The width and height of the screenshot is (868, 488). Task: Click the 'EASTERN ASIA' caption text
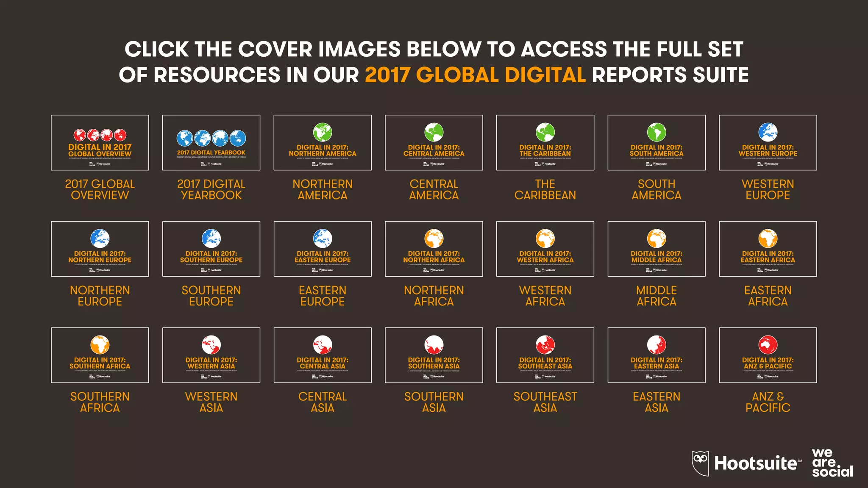(x=657, y=402)
